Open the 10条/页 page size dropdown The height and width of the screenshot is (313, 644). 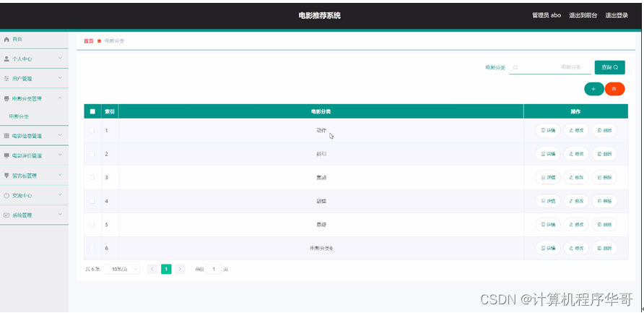[123, 270]
